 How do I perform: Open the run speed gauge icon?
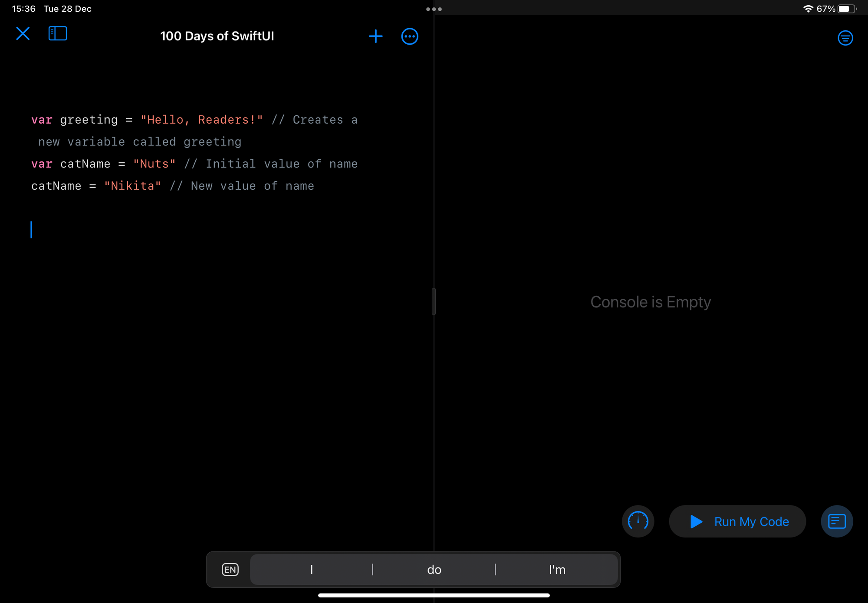tap(638, 521)
